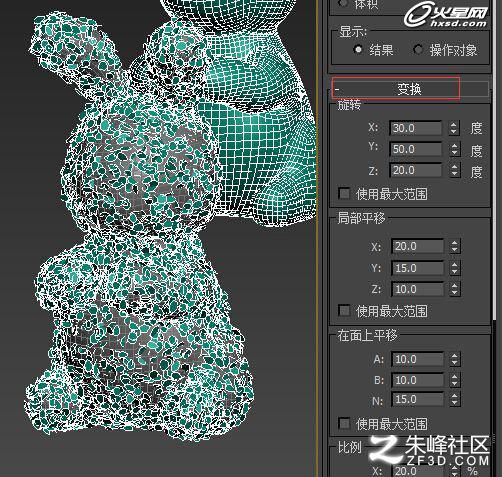Viewport: 502px width, 477px height.
Task: Enable 使用最大范围 under 局部平移
Action: (x=344, y=311)
